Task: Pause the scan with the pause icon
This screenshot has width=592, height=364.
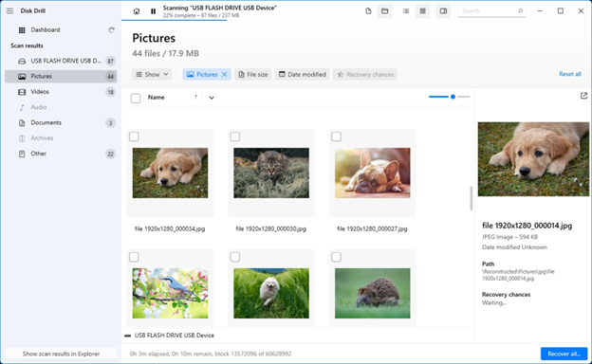Action: coord(153,11)
